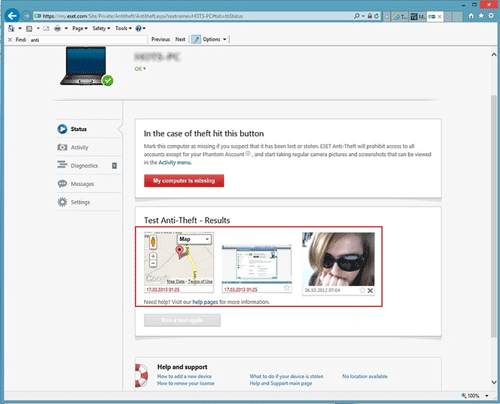
Task: Zoom out on the map with minus
Action: [153, 263]
